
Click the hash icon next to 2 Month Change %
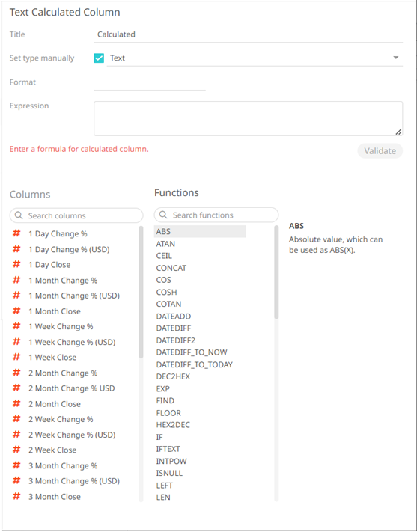tap(16, 373)
